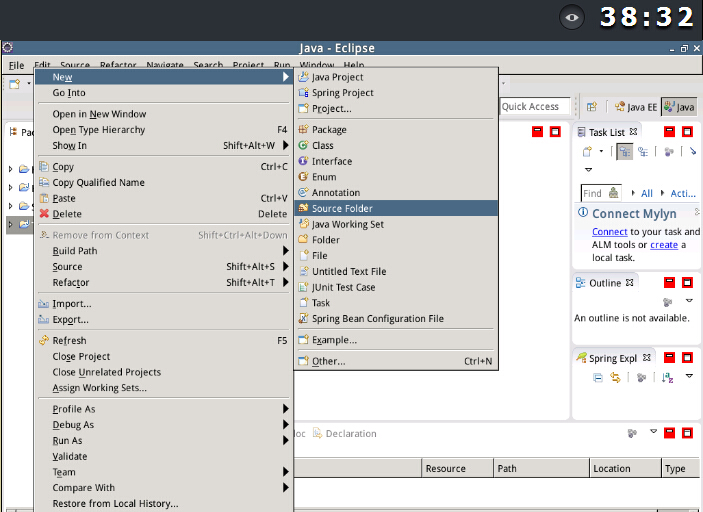Select Spring Project in New submenu
The height and width of the screenshot is (512, 703).
coord(396,93)
